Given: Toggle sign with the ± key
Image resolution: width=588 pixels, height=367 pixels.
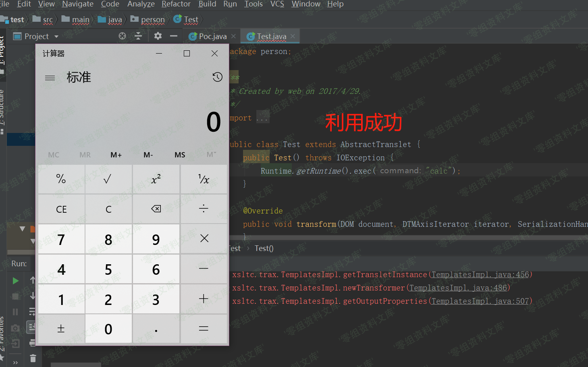Looking at the screenshot, I should click(61, 329).
